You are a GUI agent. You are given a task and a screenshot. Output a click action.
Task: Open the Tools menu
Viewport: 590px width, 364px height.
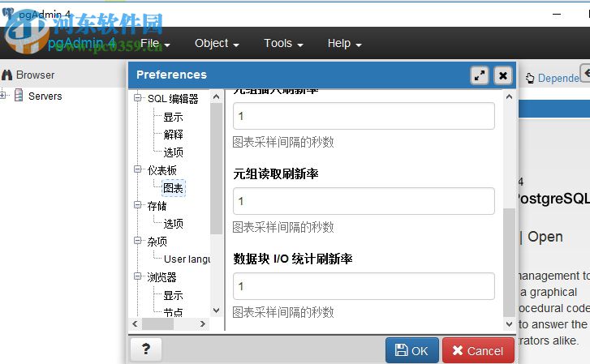pyautogui.click(x=283, y=44)
